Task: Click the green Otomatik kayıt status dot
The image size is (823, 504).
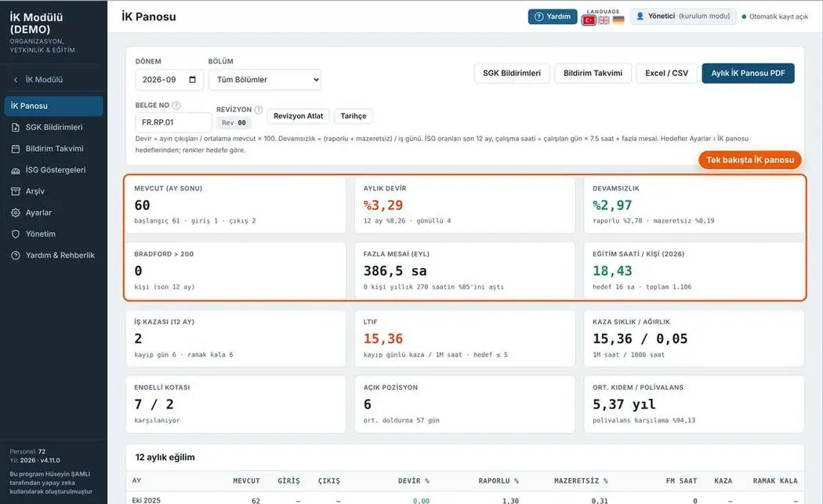Action: coord(744,16)
